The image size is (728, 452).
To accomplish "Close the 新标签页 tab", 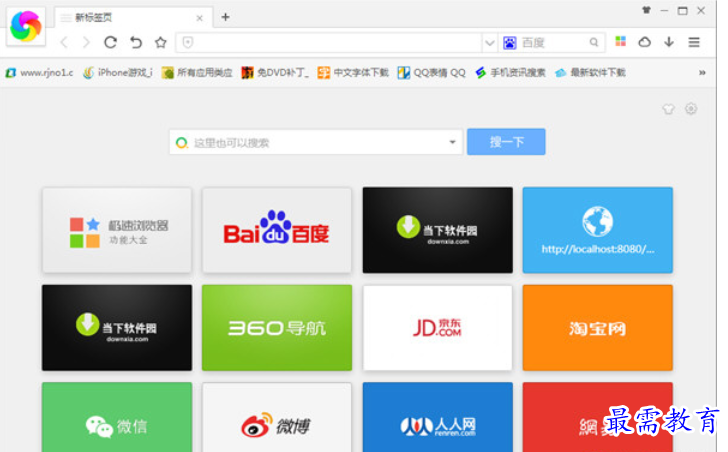I will click(199, 18).
